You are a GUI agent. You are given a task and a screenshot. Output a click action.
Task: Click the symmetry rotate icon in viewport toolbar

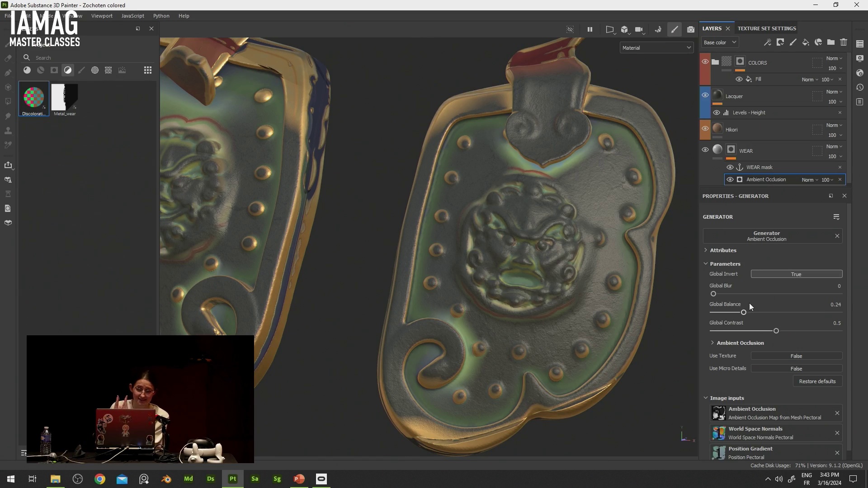coord(658,29)
